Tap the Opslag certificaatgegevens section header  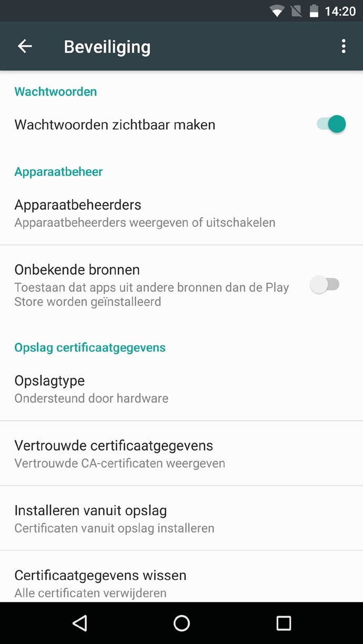90,347
